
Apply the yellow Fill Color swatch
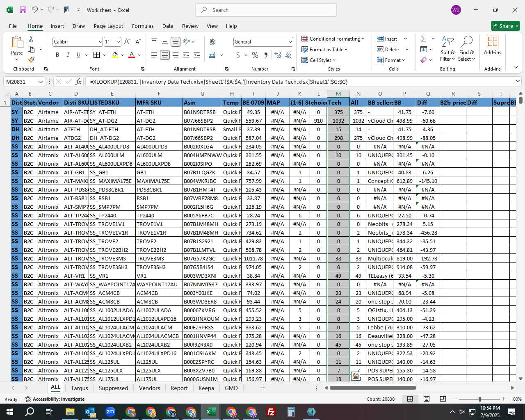pos(115,55)
